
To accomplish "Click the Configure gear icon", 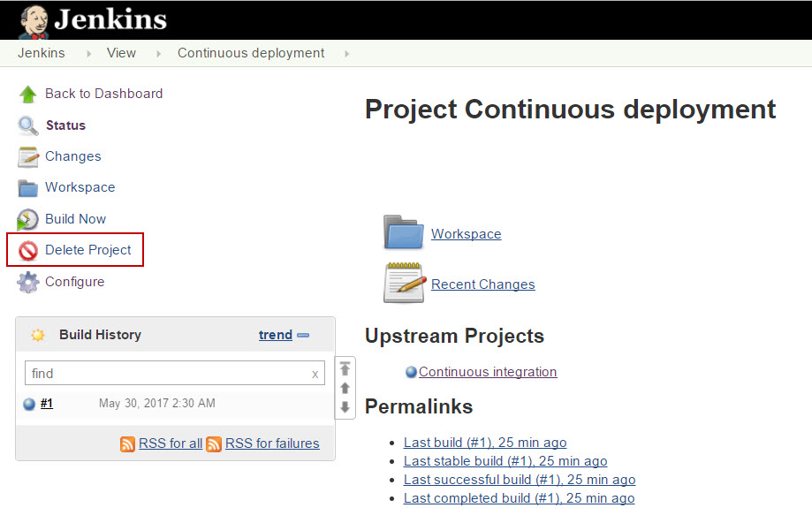I will (28, 282).
